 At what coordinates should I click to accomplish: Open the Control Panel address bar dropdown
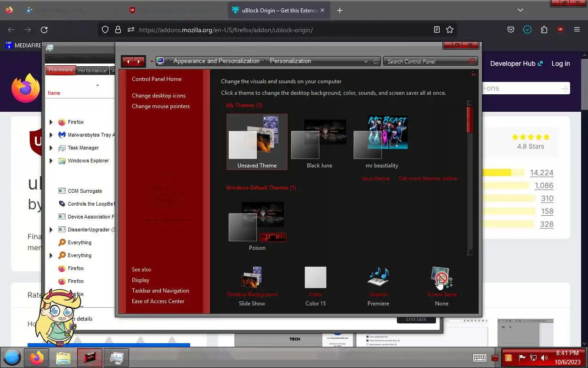coord(366,61)
